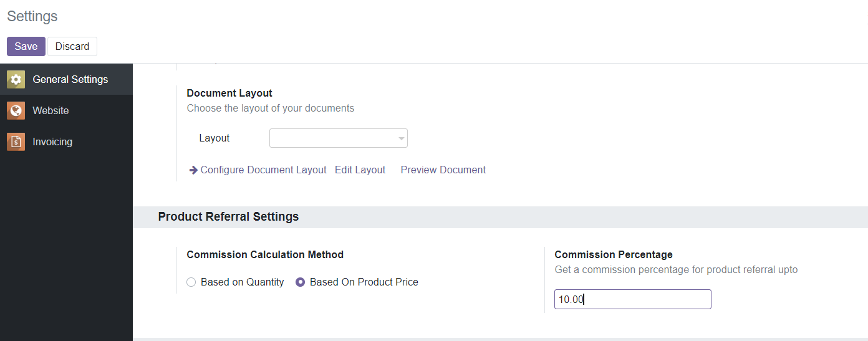The image size is (868, 341).
Task: Open Configure Document Layout link
Action: (263, 170)
